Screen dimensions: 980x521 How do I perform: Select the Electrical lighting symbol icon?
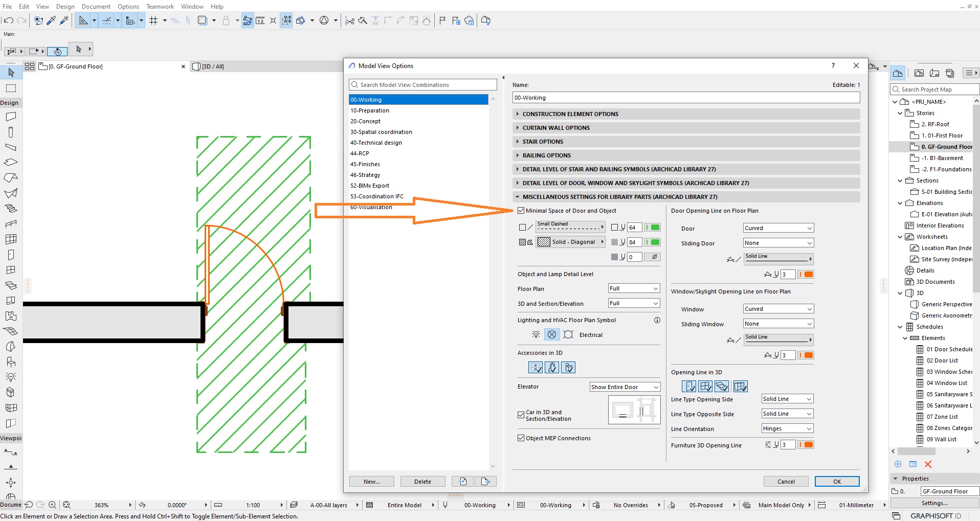pos(552,334)
